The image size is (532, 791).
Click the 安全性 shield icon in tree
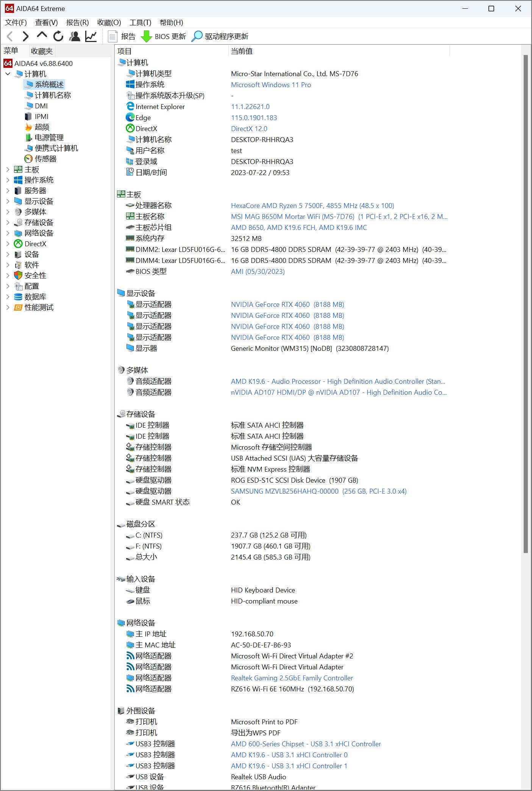tap(18, 275)
